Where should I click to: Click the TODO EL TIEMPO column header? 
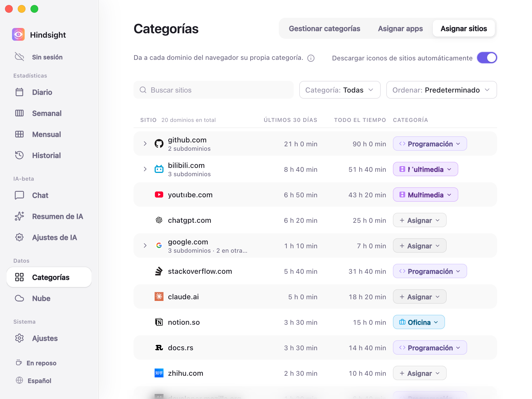pyautogui.click(x=360, y=120)
